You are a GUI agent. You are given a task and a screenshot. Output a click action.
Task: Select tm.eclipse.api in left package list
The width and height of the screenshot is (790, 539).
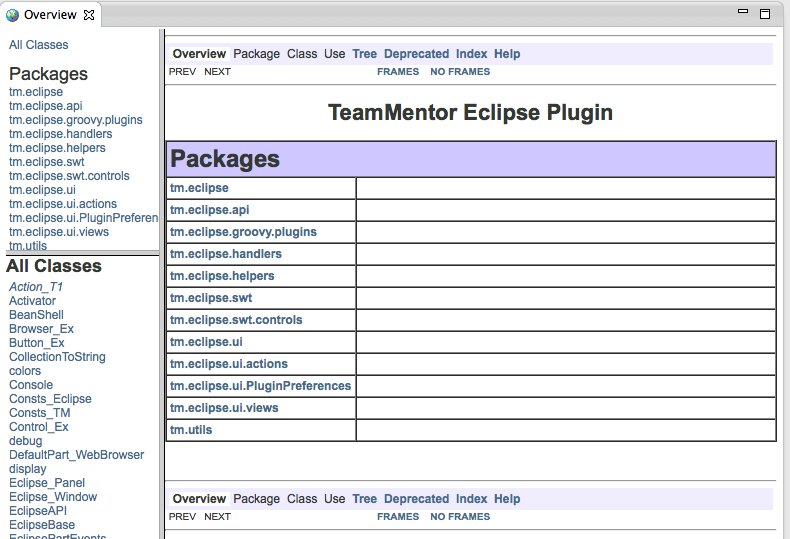[46, 106]
